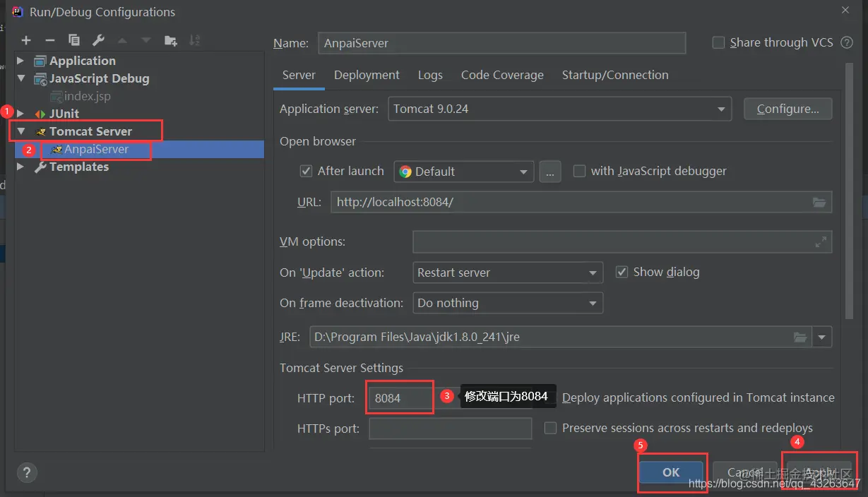Browse JRE path folder icon

(x=800, y=337)
